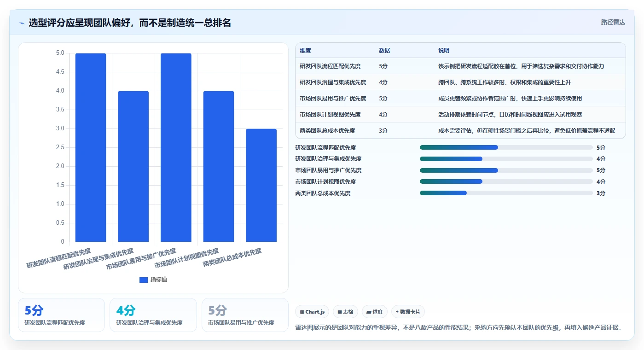
Task: Click the 两类团队总成本优先度 progress bar
Action: coord(506,193)
